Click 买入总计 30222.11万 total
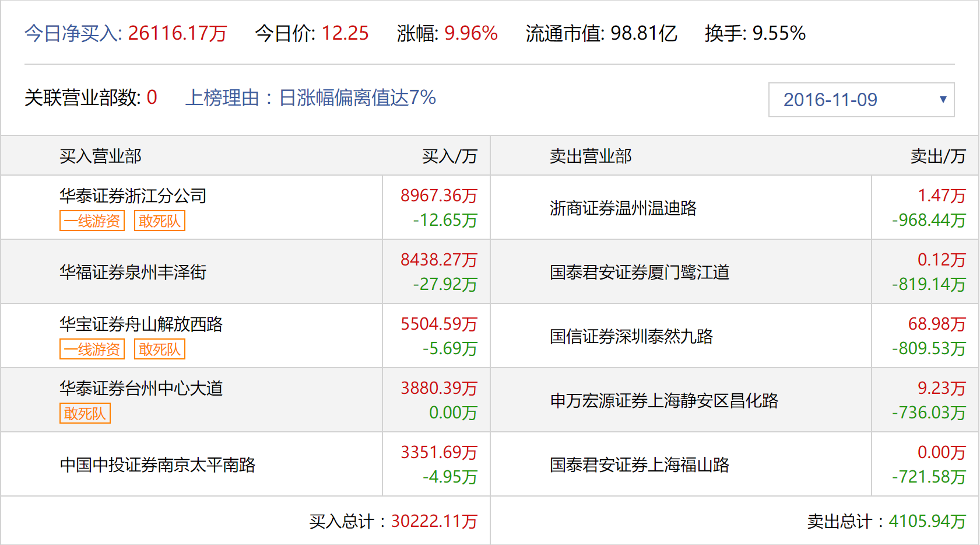This screenshot has height=545, width=980. coord(394,521)
